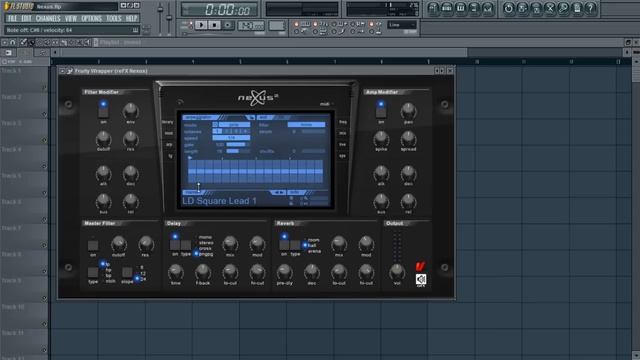
Task: Open the FILE menu
Action: [12, 18]
